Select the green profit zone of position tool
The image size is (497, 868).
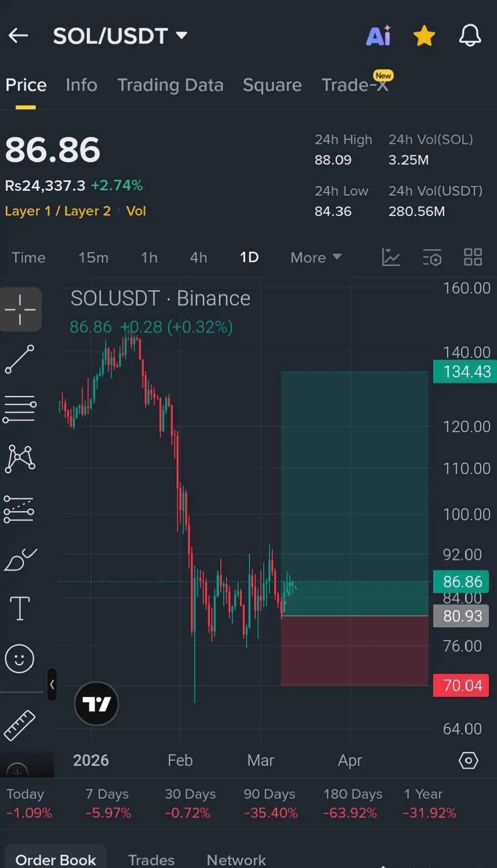[355, 494]
